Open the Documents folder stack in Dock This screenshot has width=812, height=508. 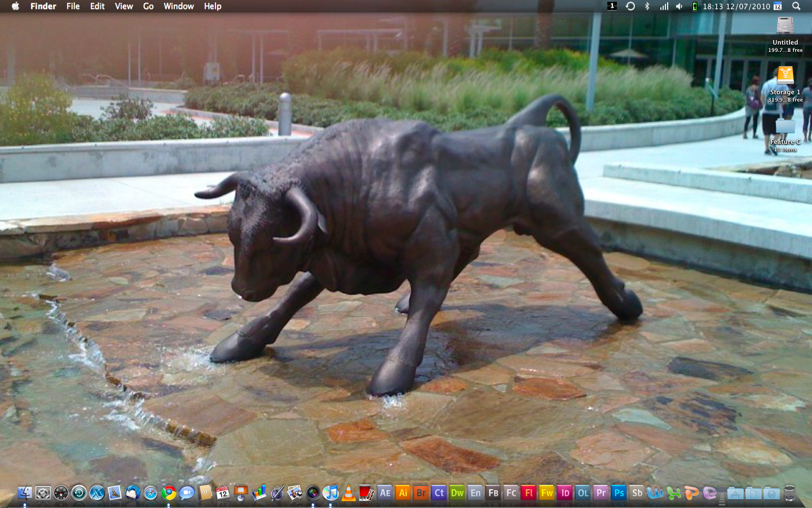coord(753,493)
